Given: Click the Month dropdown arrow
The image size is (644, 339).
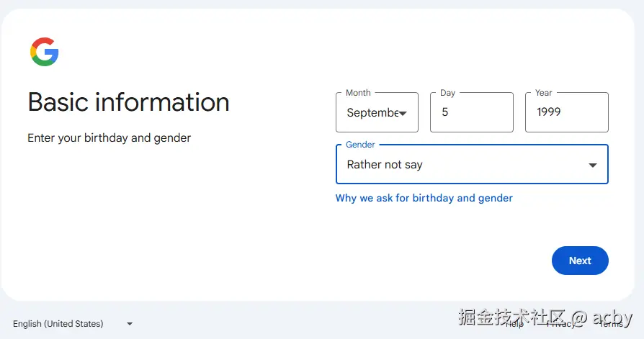Looking at the screenshot, I should (x=403, y=113).
